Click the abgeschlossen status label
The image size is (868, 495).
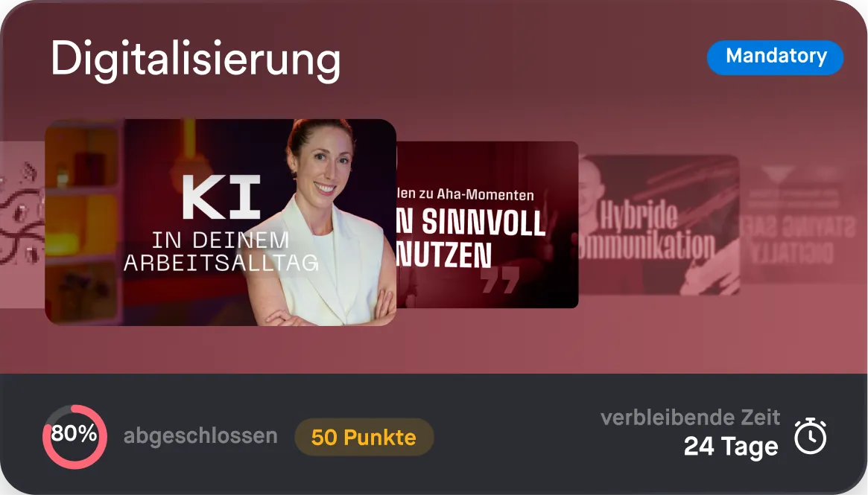200,435
